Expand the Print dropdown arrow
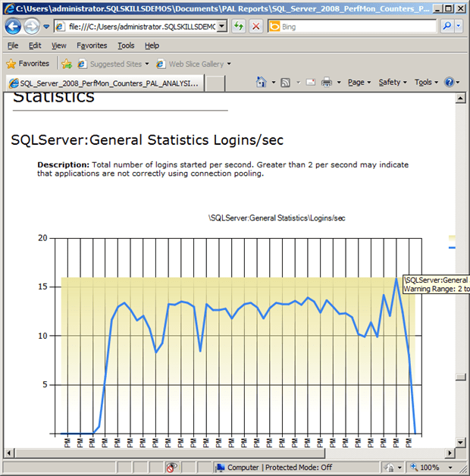 point(339,83)
